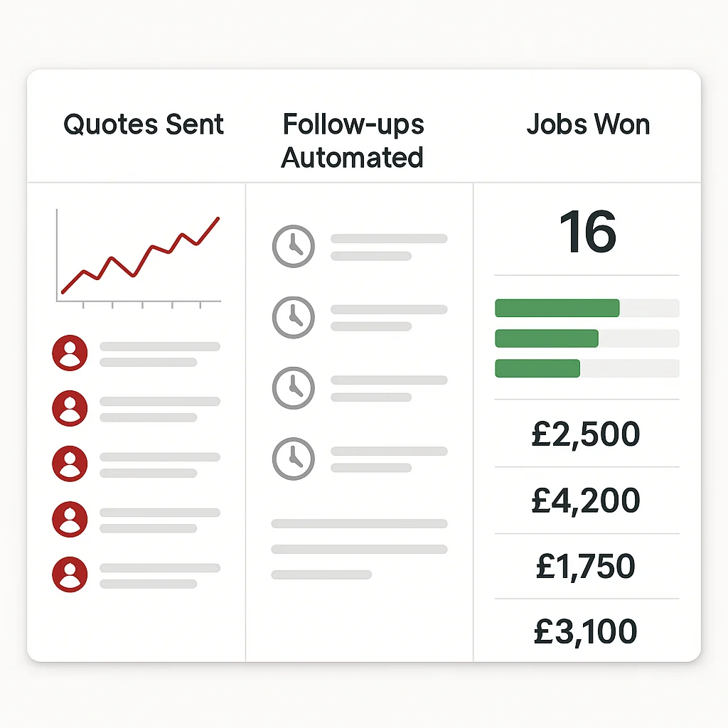The width and height of the screenshot is (728, 728).
Task: Click the shortest green progress bar
Action: 537,368
